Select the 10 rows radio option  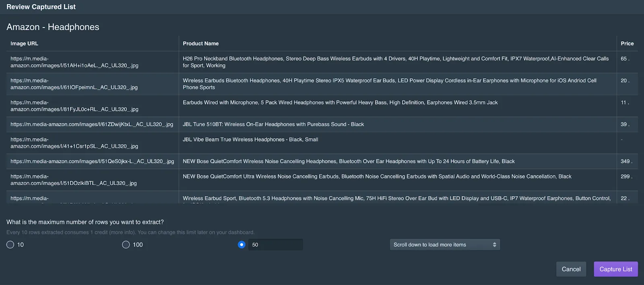tap(10, 244)
